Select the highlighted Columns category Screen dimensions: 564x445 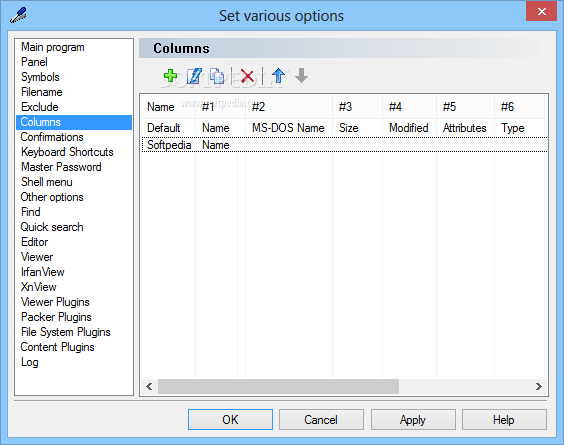tap(74, 122)
